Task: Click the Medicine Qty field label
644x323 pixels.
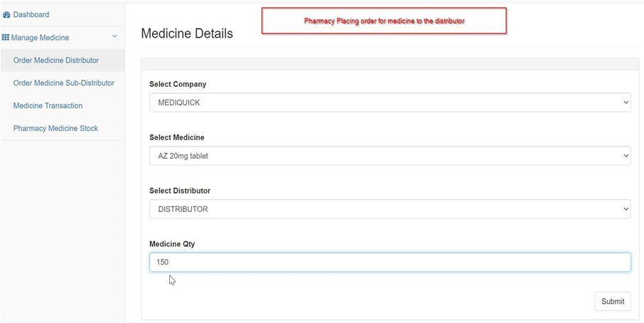Action: tap(172, 244)
